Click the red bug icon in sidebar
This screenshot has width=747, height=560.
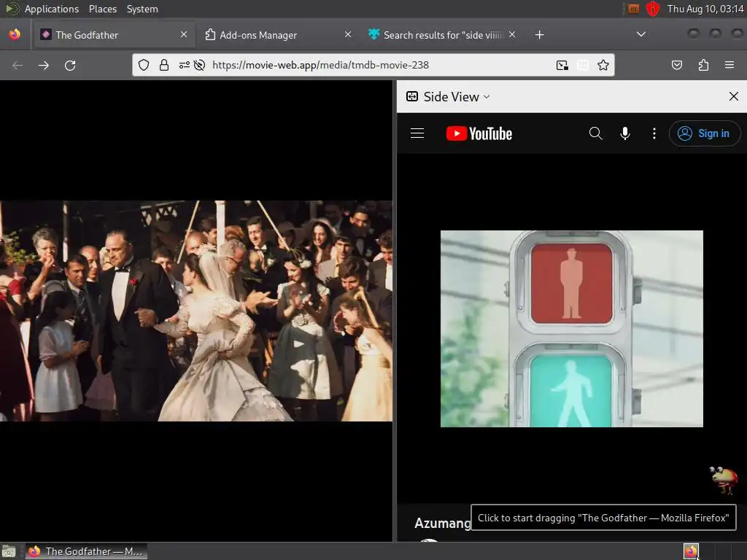pos(724,480)
